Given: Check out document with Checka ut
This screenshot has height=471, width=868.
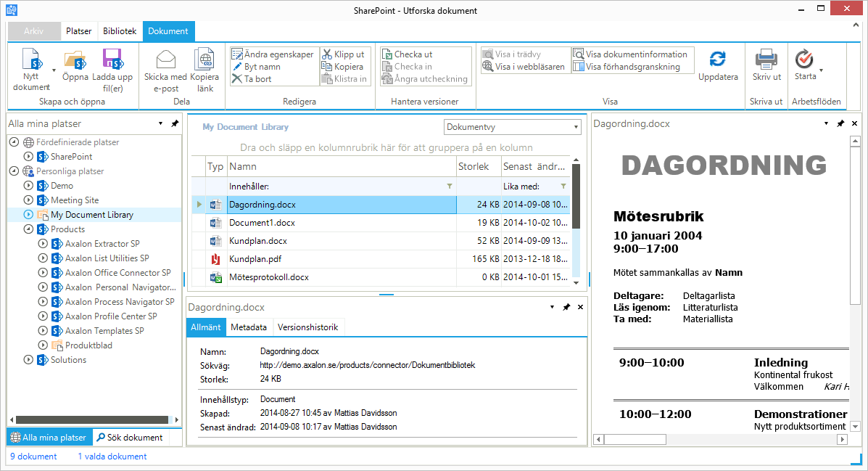Looking at the screenshot, I should 408,54.
